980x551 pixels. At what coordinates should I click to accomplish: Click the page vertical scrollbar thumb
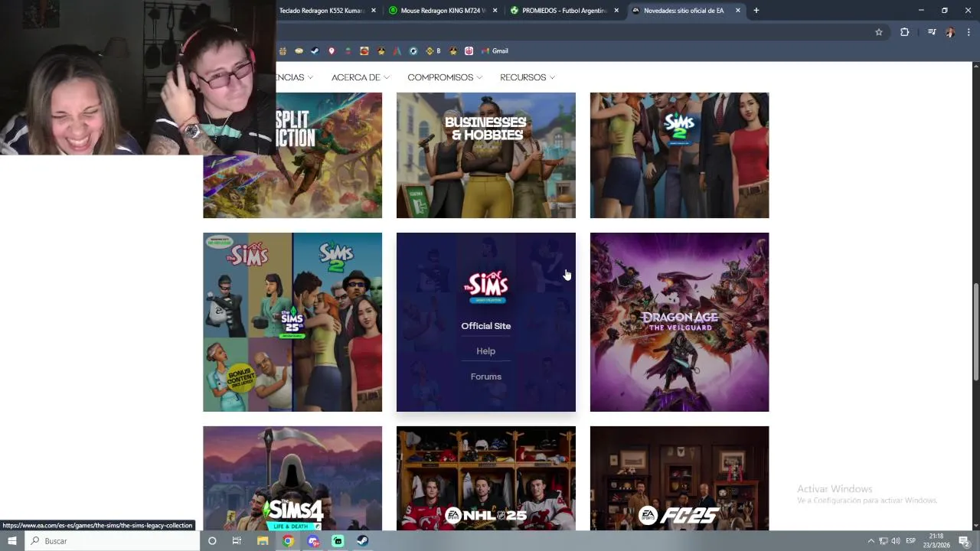click(975, 331)
